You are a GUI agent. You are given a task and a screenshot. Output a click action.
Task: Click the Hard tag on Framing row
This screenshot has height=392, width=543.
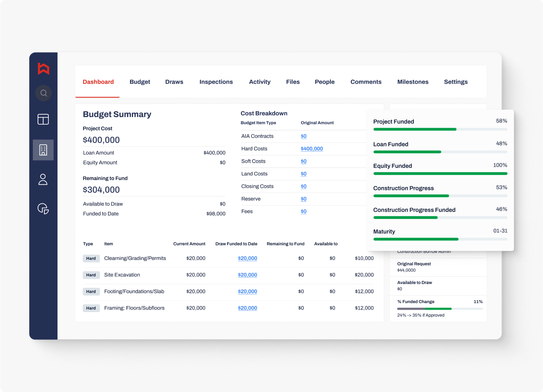click(x=91, y=308)
